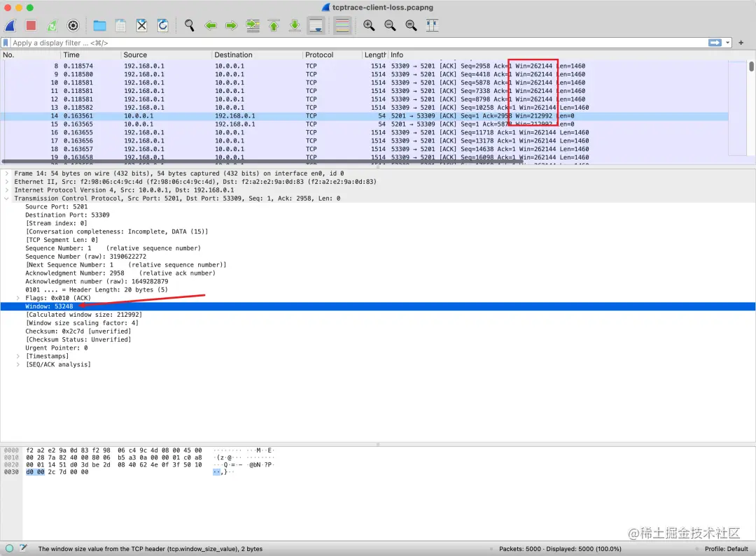Select packet 13 with Seq=10258
756x556 pixels.
point(365,108)
